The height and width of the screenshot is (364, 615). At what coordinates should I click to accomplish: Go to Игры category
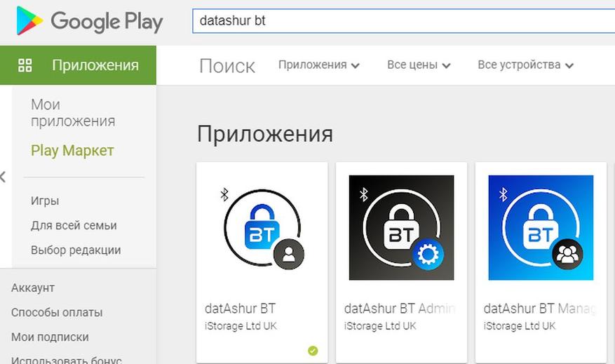45,201
